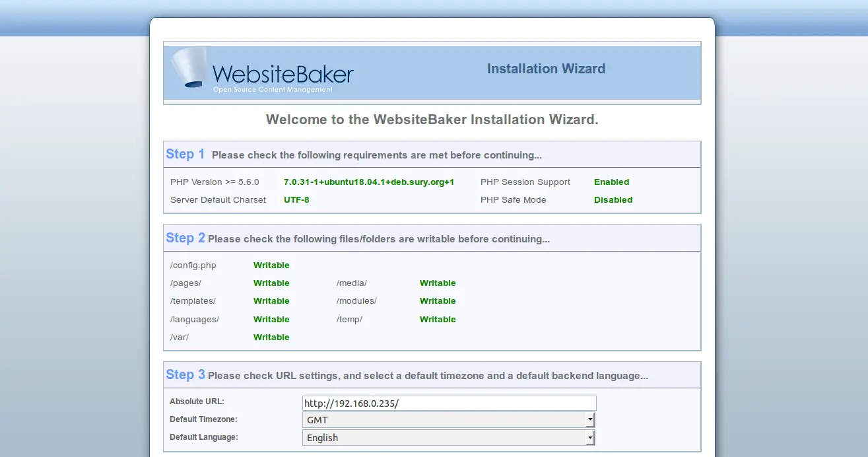Click the Step 1 requirements instruction text
This screenshot has height=457, width=868.
tap(377, 155)
